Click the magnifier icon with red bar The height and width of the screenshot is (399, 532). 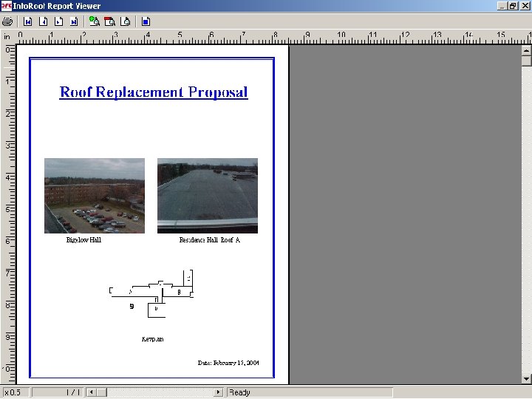click(109, 21)
